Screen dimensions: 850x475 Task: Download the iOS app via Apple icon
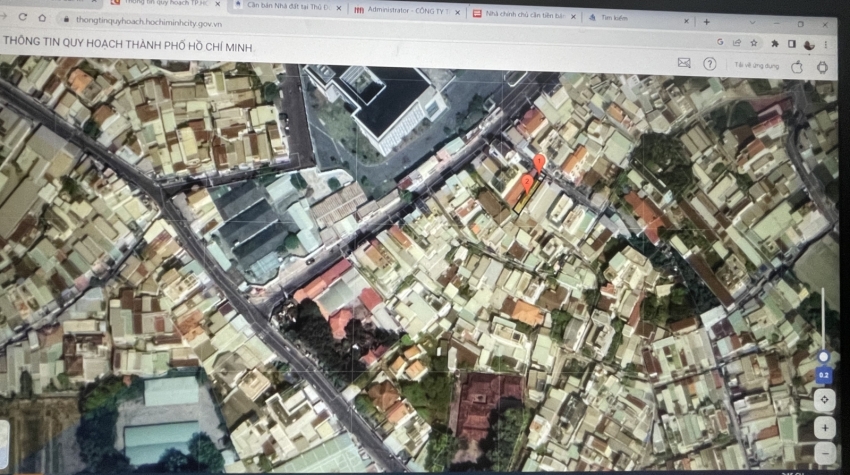pyautogui.click(x=797, y=67)
